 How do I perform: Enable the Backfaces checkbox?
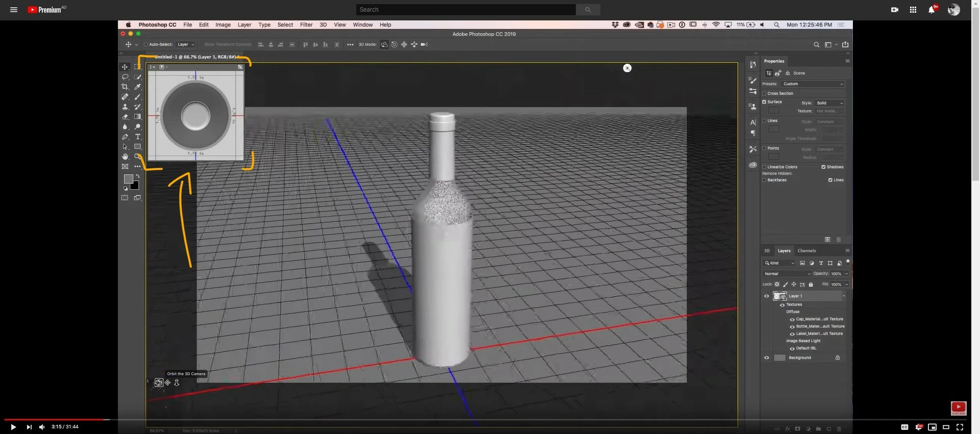764,180
